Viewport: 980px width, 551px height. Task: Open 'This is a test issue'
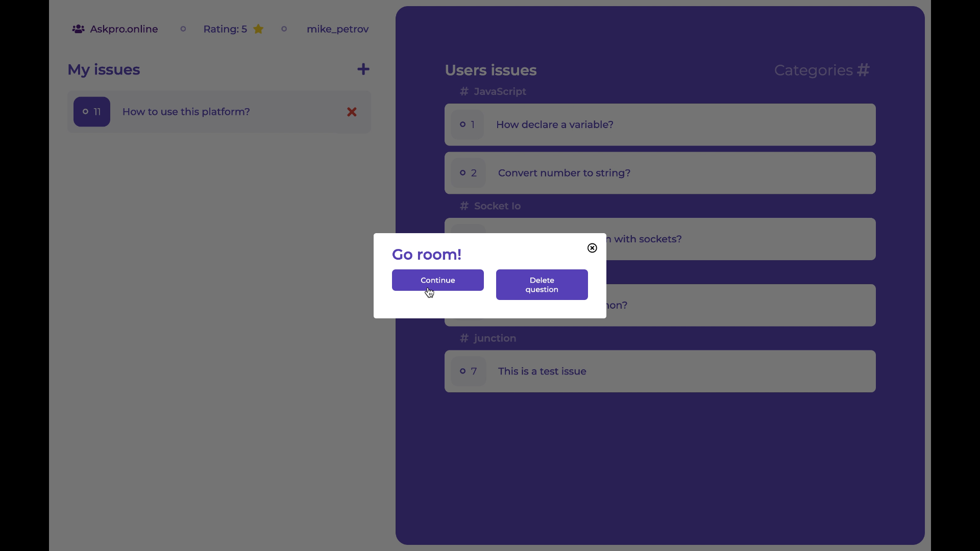click(x=542, y=371)
